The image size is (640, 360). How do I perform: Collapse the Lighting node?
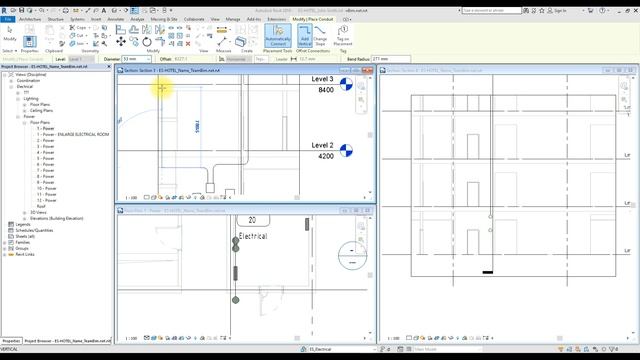point(18,99)
